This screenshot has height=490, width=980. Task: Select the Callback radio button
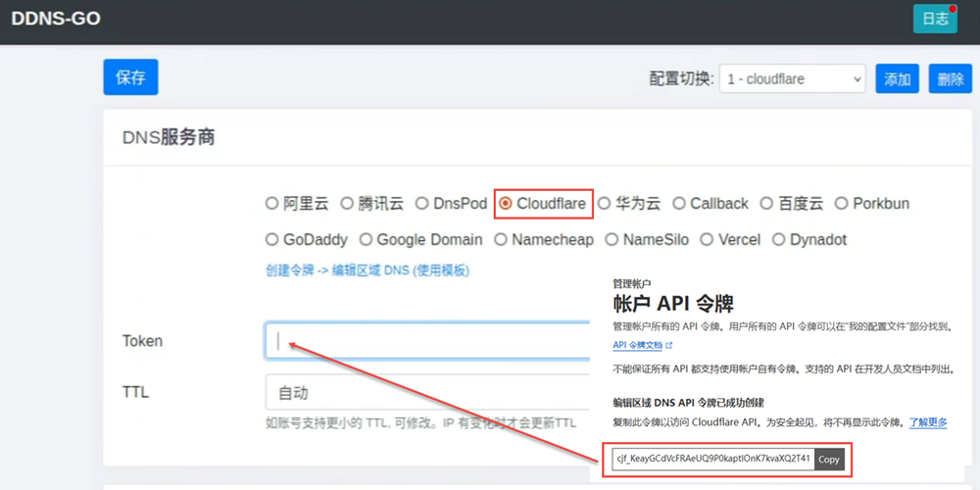[679, 204]
